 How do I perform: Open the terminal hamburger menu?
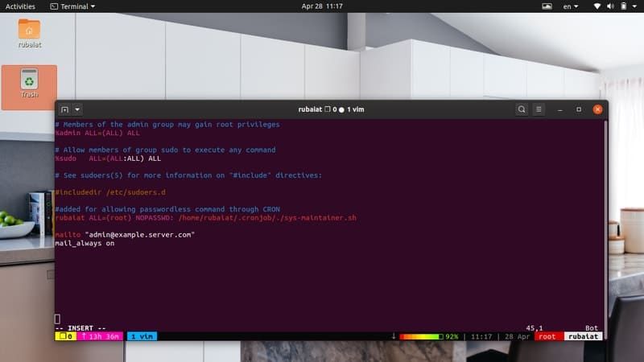tap(539, 109)
